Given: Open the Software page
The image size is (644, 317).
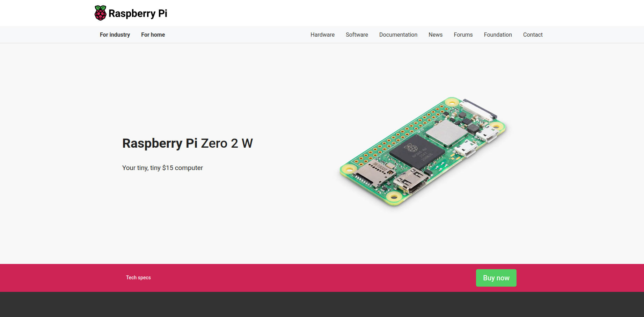Looking at the screenshot, I should pos(357,35).
